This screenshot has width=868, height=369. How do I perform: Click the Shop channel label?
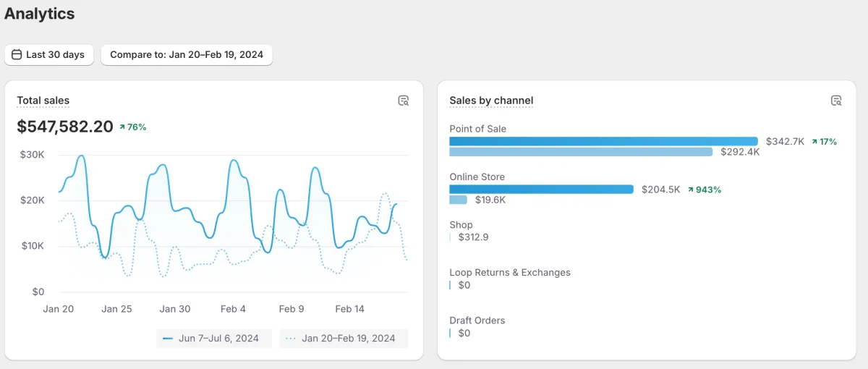[461, 225]
